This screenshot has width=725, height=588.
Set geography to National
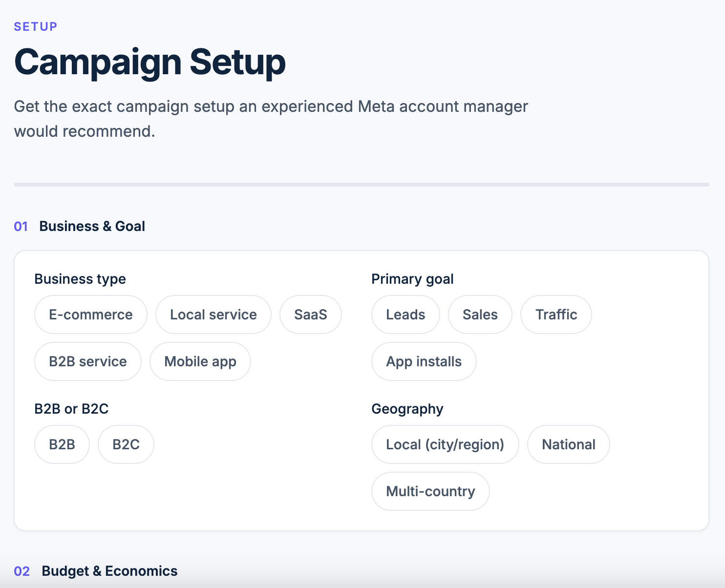pyautogui.click(x=568, y=444)
